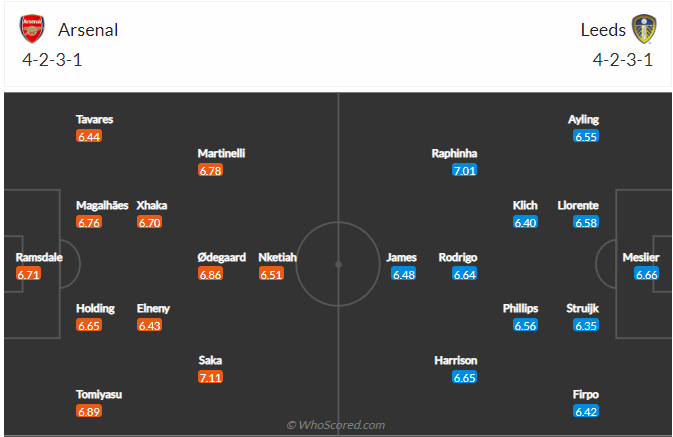Open Martinelli's player name
Viewport: 673px width, 437px height.
[x=221, y=153]
